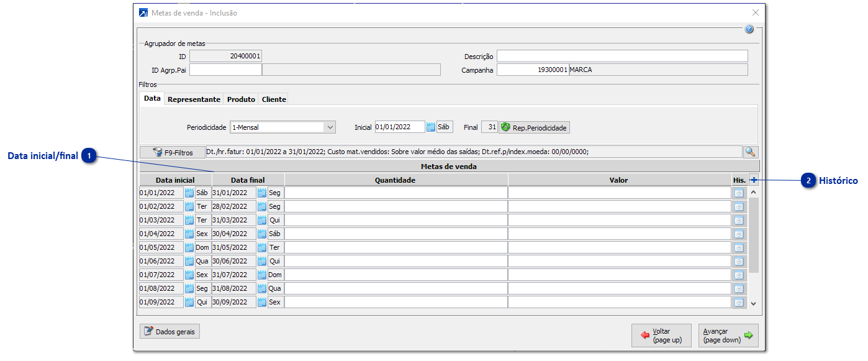Open calendar picker beside Inicial date 01/01/2022

pyautogui.click(x=431, y=127)
